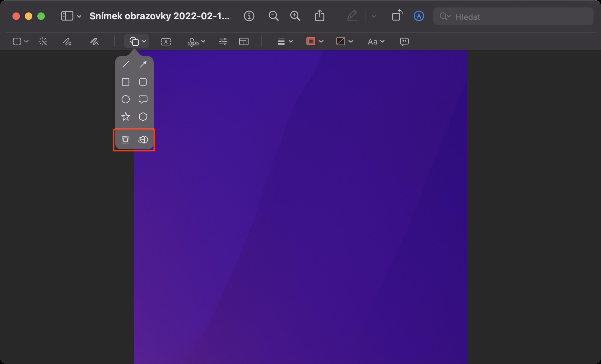
Task: Open the Text Style Aa dropdown
Action: tap(376, 41)
